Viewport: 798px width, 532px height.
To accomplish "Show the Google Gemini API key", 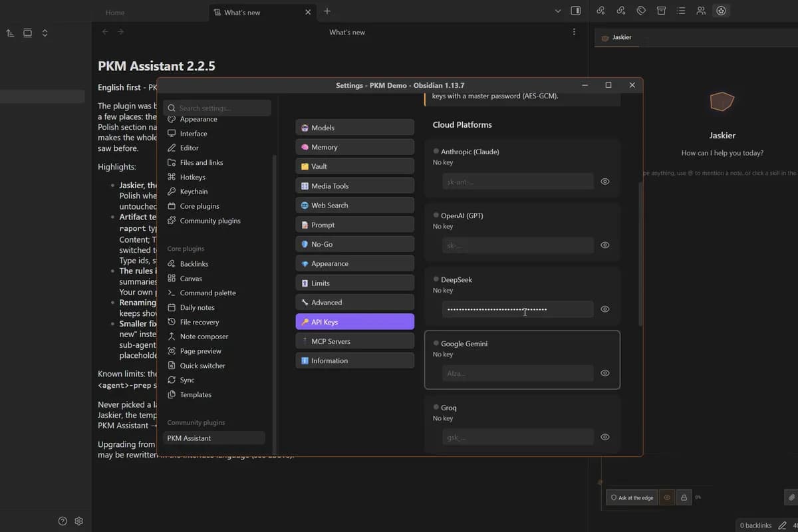I will pyautogui.click(x=605, y=373).
